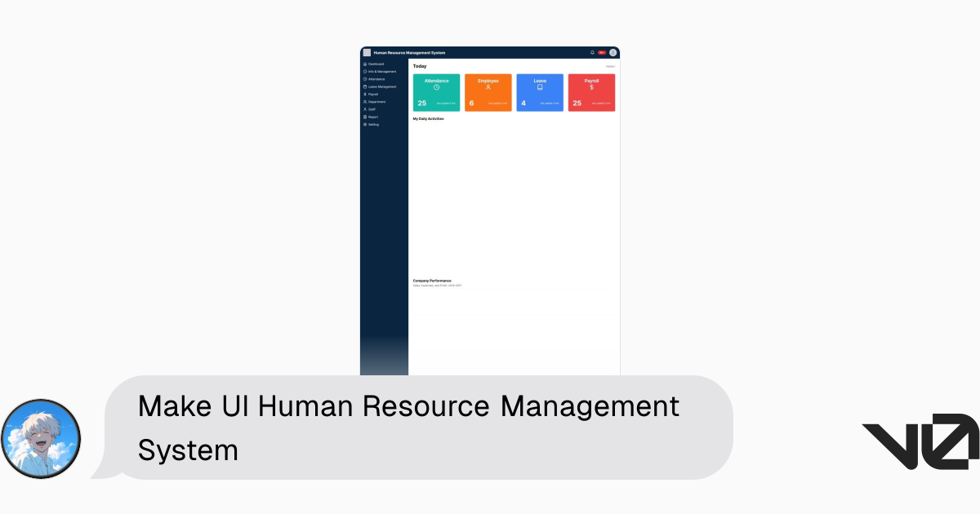Viewport: 980px width, 514px height.
Task: Click the My Daily Activities heading
Action: (x=429, y=119)
